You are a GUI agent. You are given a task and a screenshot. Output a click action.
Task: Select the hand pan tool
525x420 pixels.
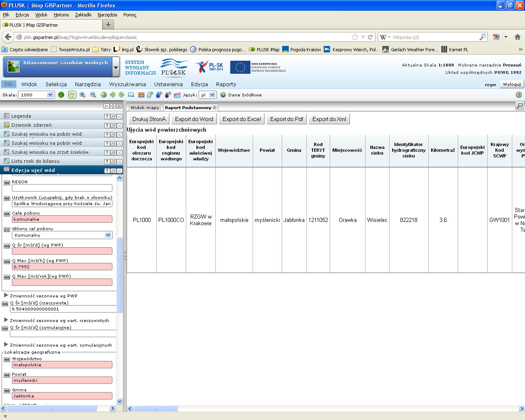(x=72, y=95)
